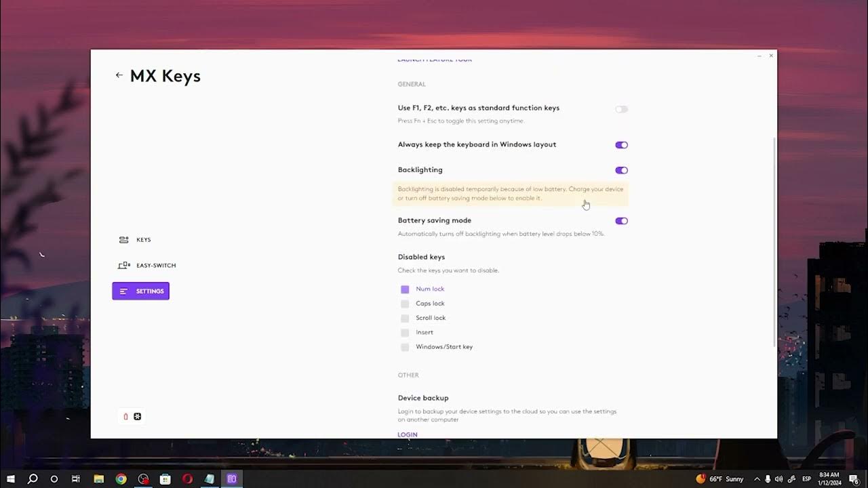Click the Logi Options+ taskbar icon

[231, 479]
